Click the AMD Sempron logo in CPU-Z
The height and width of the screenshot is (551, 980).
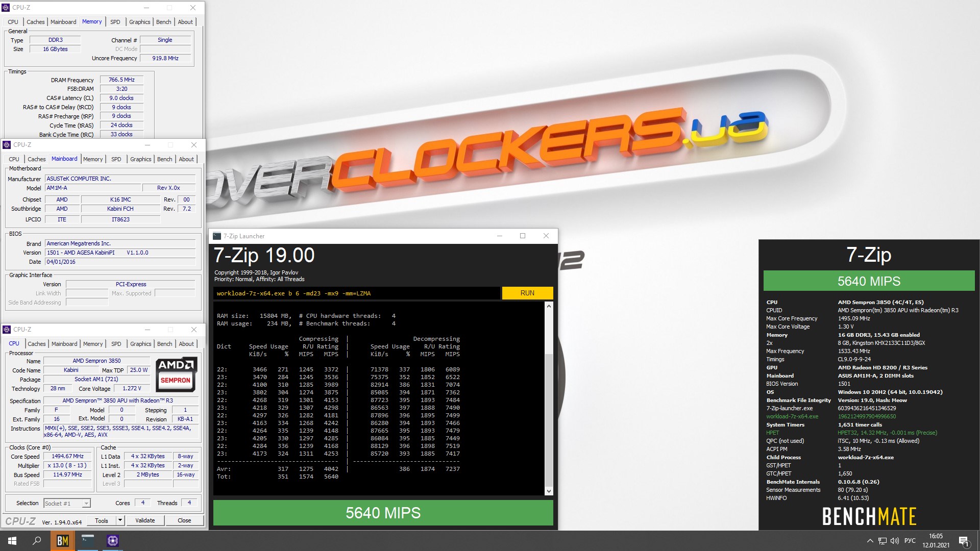click(x=176, y=374)
